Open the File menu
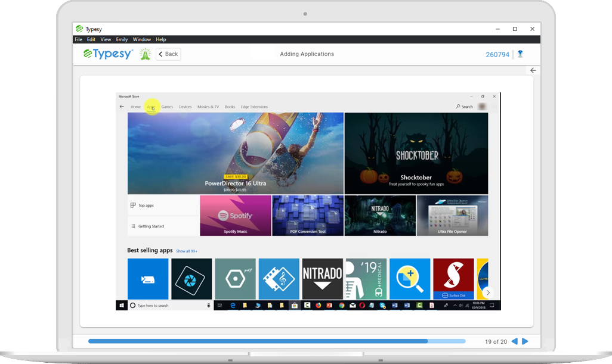Viewport: 612px width, 364px height. pos(79,39)
